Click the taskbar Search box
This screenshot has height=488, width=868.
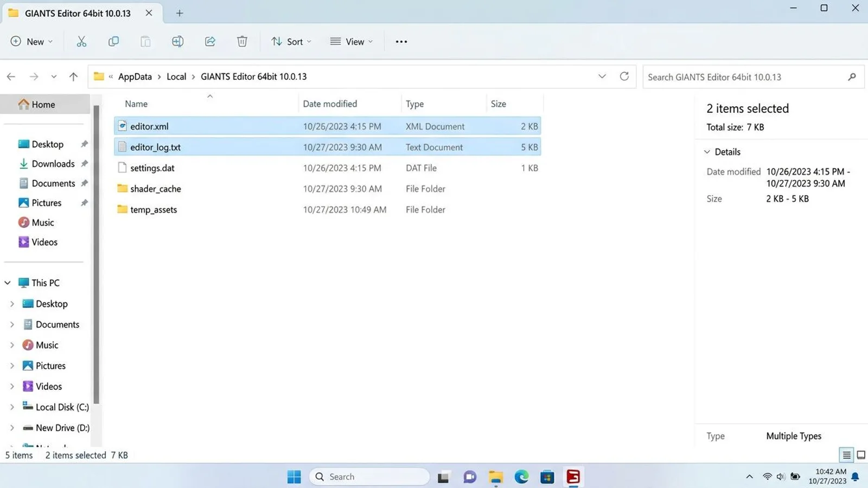point(369,477)
